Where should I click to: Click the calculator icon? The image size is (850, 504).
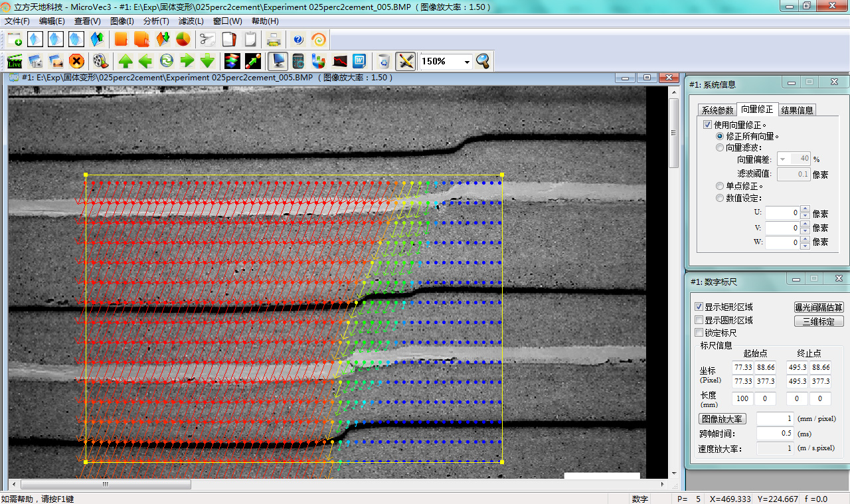tap(298, 61)
